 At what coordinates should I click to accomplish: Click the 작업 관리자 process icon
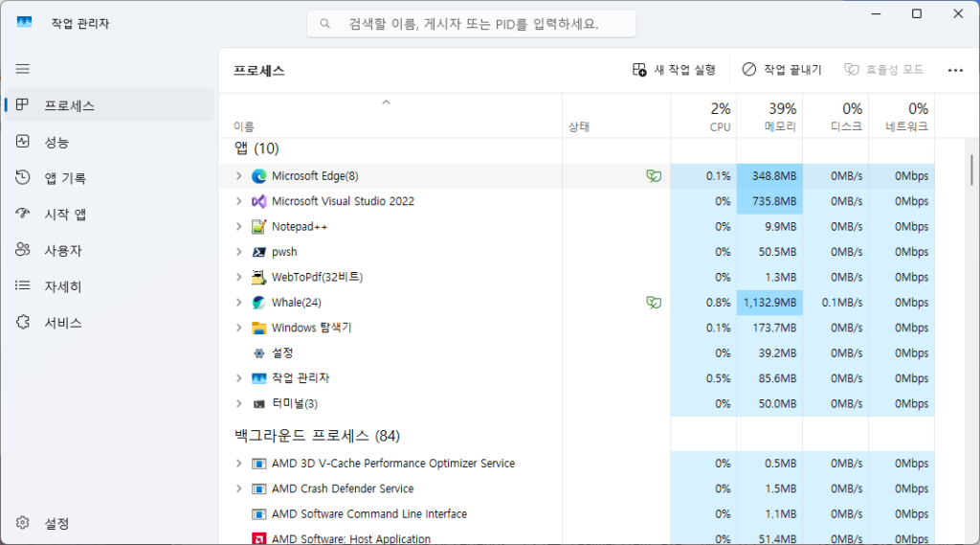pyautogui.click(x=258, y=378)
